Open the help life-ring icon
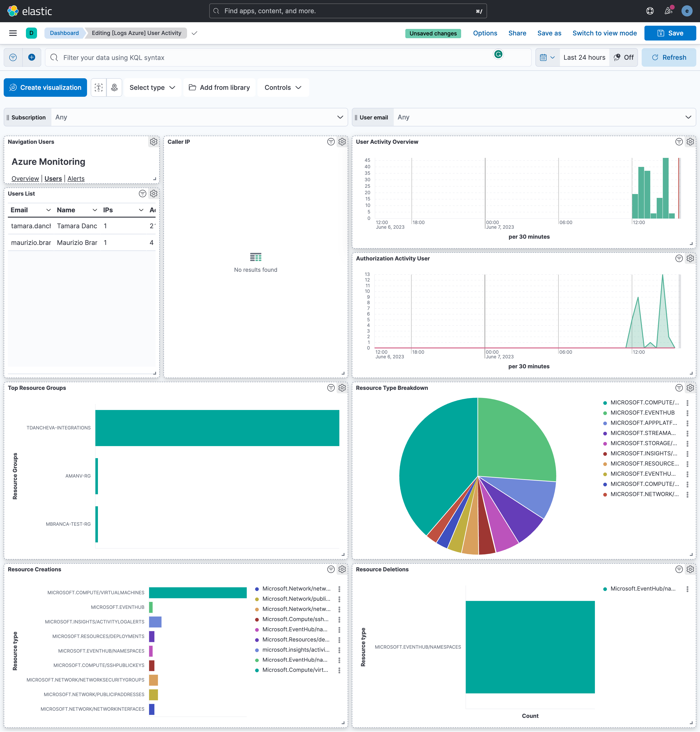 (650, 11)
